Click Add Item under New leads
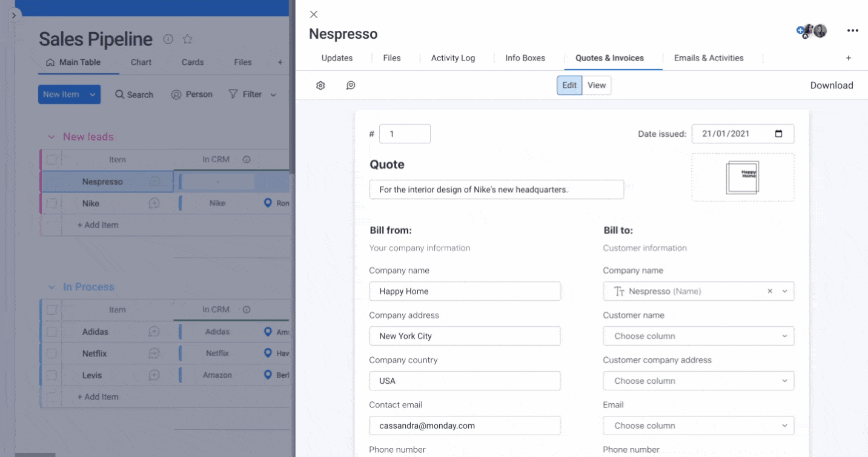868x457 pixels. [98, 225]
